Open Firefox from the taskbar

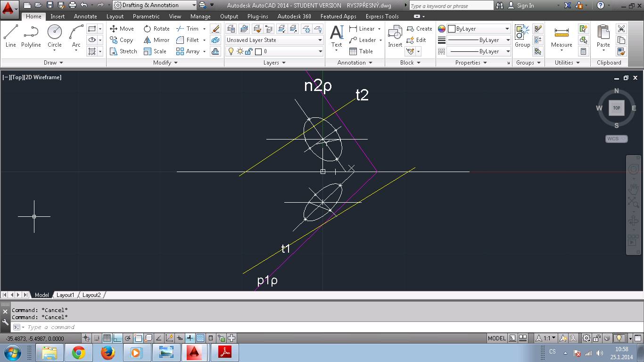pos(108,353)
